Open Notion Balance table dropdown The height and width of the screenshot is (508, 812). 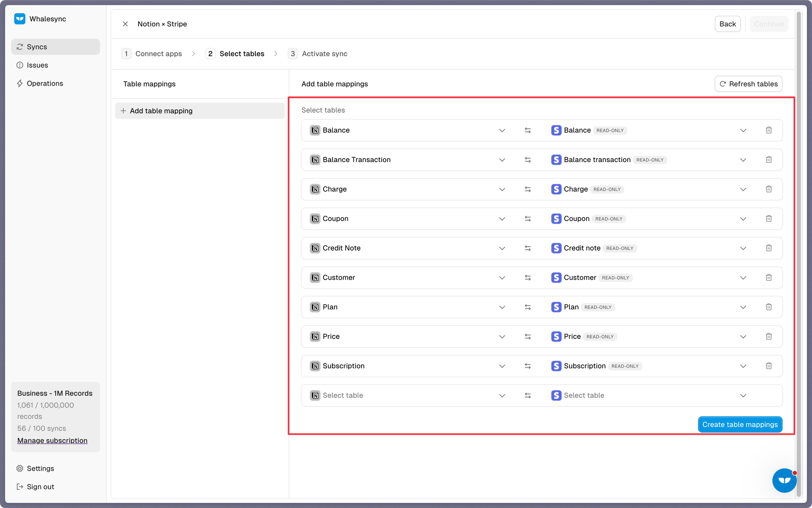[407, 130]
